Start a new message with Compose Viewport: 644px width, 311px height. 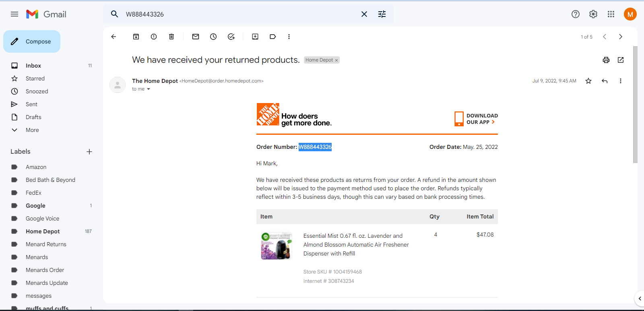32,41
